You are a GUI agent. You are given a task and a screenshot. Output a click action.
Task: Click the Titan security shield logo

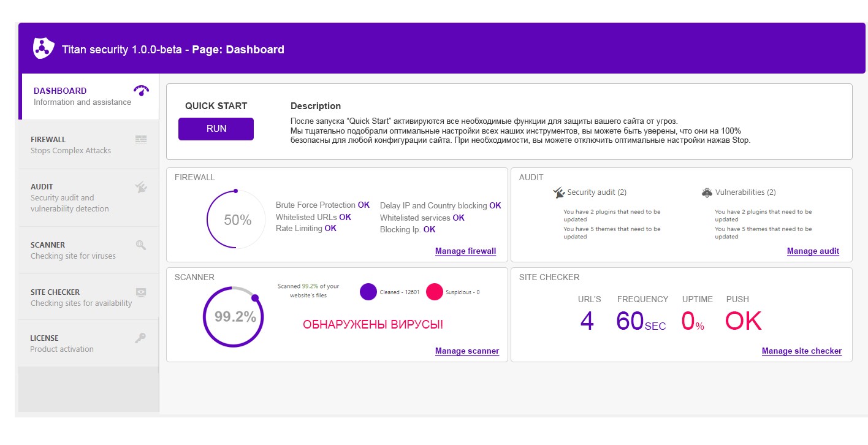(44, 48)
